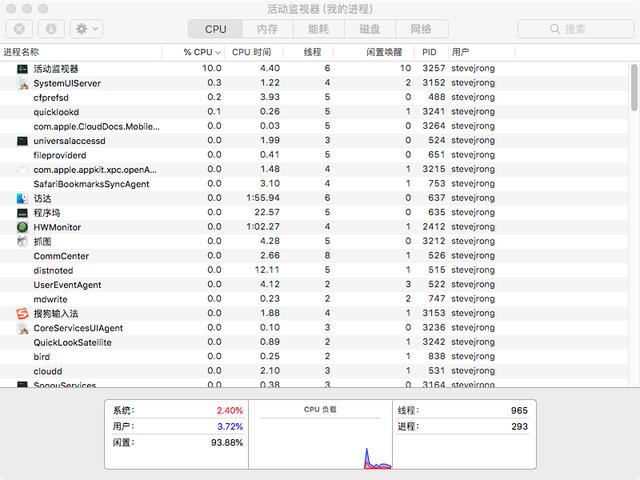Select the 访达 Finder icon
This screenshot has width=640, height=480.
(22, 198)
